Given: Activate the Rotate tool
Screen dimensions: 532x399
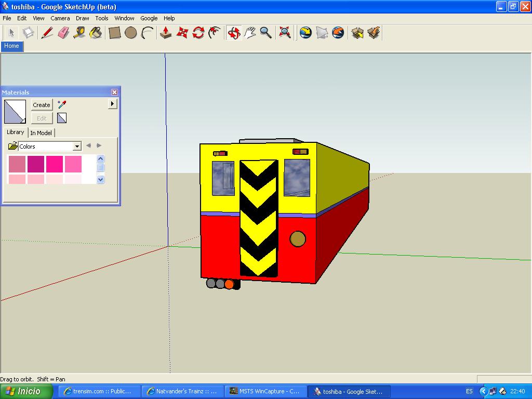Looking at the screenshot, I should click(198, 33).
